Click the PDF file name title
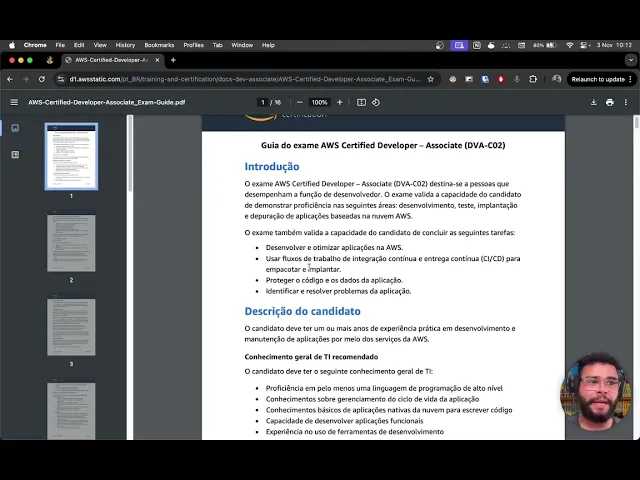This screenshot has height=480, width=640. pos(107,102)
